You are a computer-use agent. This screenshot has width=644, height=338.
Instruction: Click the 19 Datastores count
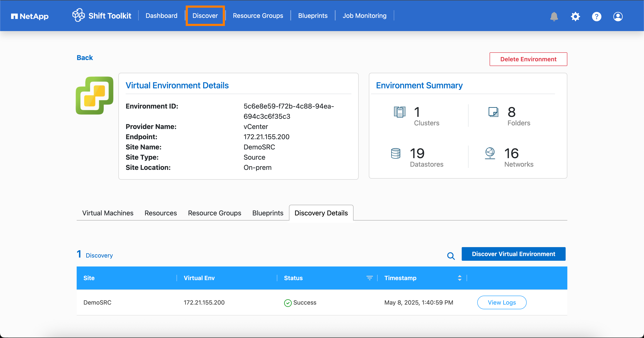click(417, 153)
